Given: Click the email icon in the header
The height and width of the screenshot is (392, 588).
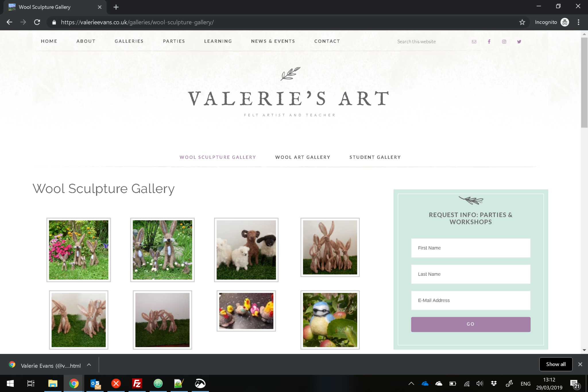Looking at the screenshot, I should (474, 41).
